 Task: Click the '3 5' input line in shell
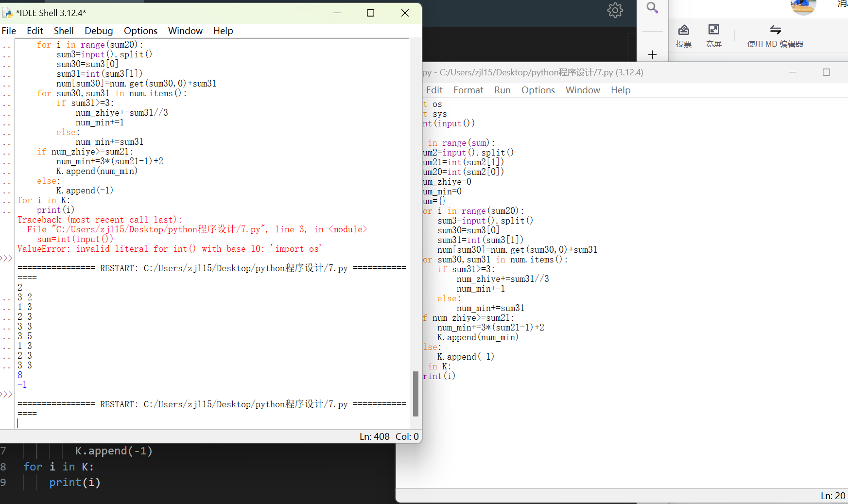click(25, 336)
